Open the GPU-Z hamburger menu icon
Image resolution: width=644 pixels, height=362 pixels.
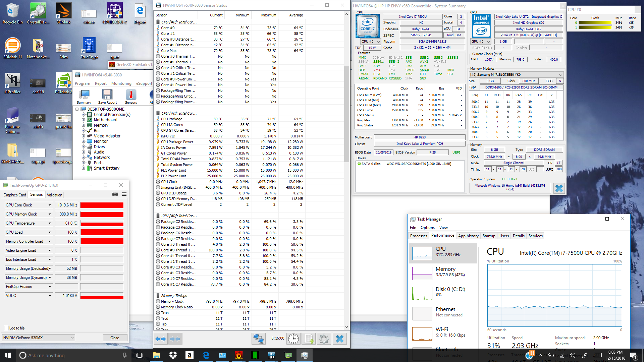[x=124, y=194]
